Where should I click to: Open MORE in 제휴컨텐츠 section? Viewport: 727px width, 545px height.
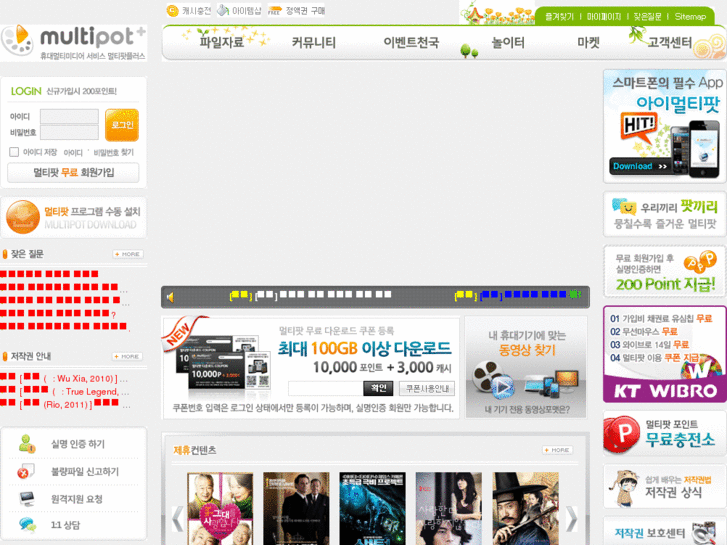click(558, 450)
